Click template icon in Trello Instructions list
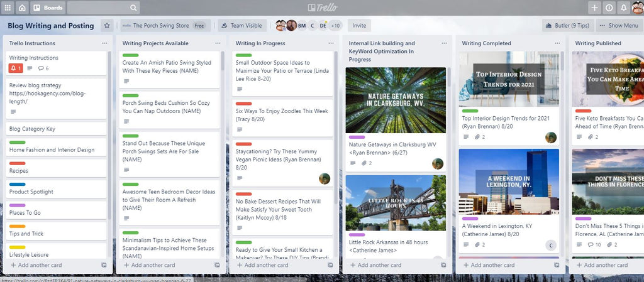The height and width of the screenshot is (282, 644). [x=104, y=265]
